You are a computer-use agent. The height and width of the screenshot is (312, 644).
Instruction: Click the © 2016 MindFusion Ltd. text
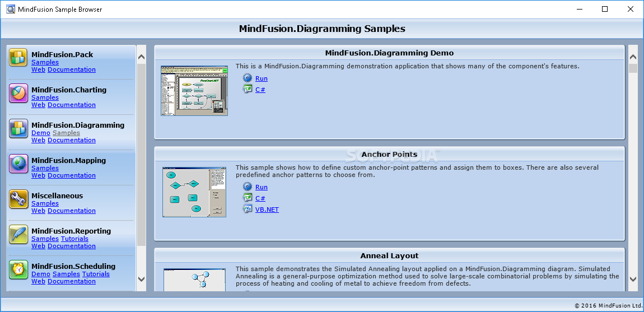608,305
